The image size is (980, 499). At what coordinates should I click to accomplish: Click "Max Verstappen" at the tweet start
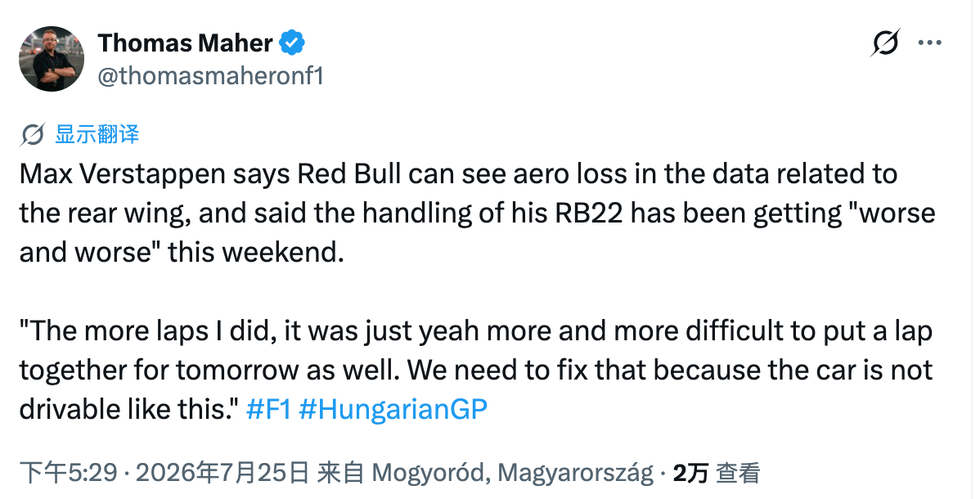click(x=123, y=174)
